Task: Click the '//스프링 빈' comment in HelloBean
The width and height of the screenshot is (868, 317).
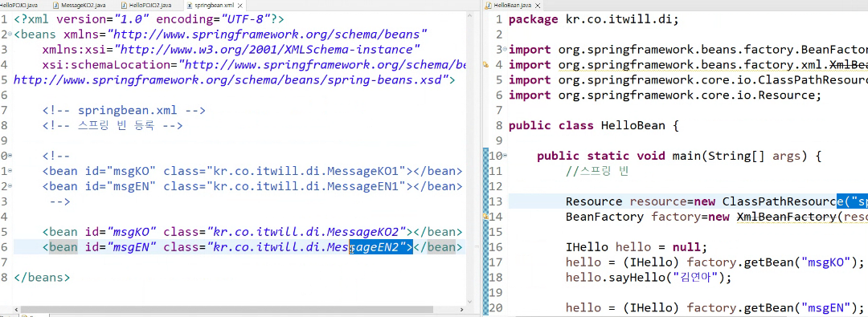Action: click(598, 172)
